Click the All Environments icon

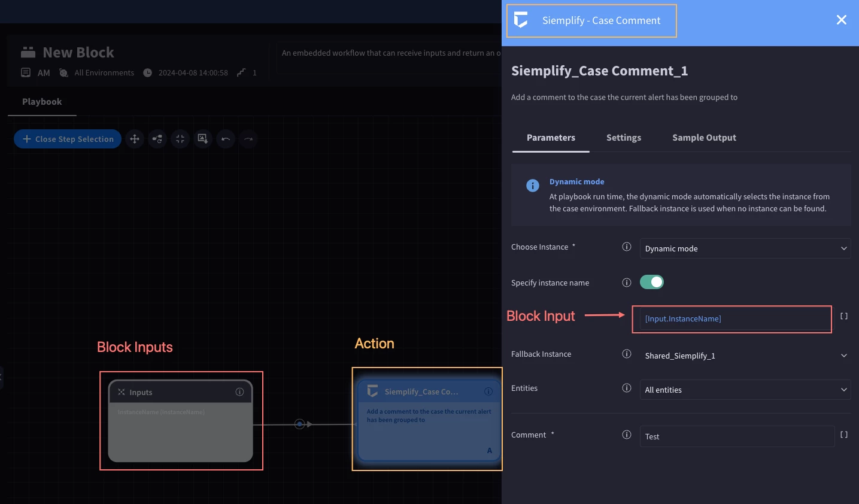(63, 73)
